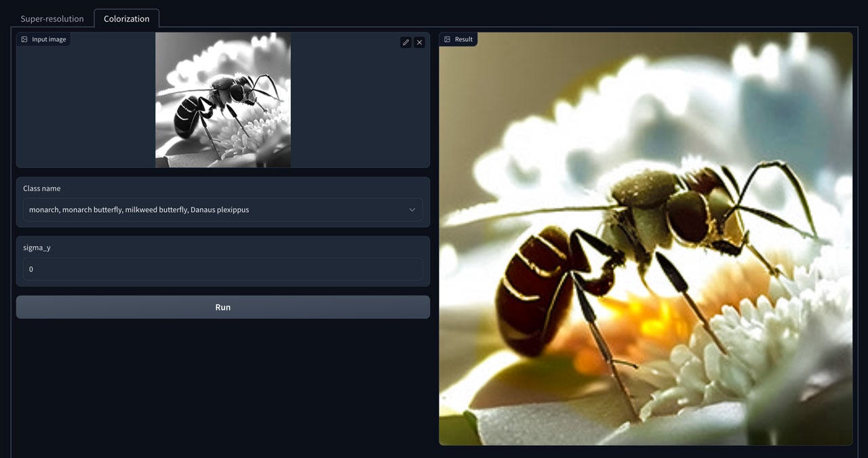
Task: Select the 0 value in sigma_y field
Action: [31, 269]
